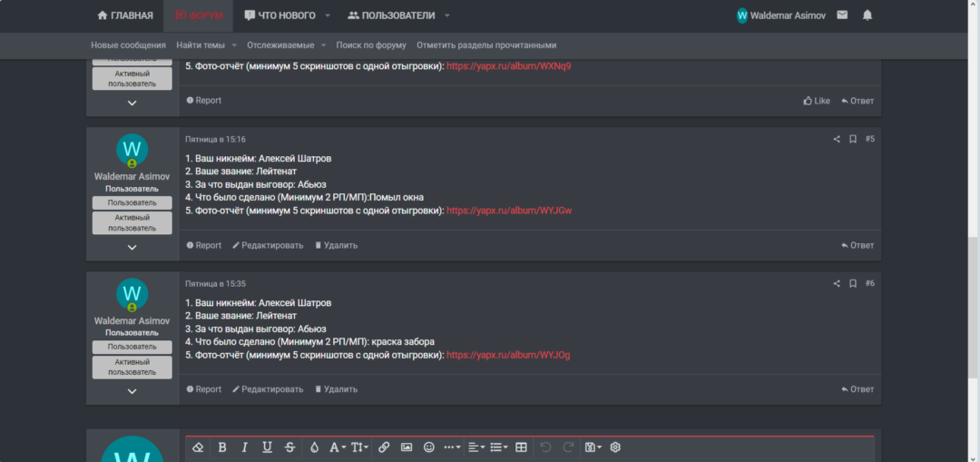Reply to the top post with Ответ
Screen dimensions: 980x462
tap(857, 101)
